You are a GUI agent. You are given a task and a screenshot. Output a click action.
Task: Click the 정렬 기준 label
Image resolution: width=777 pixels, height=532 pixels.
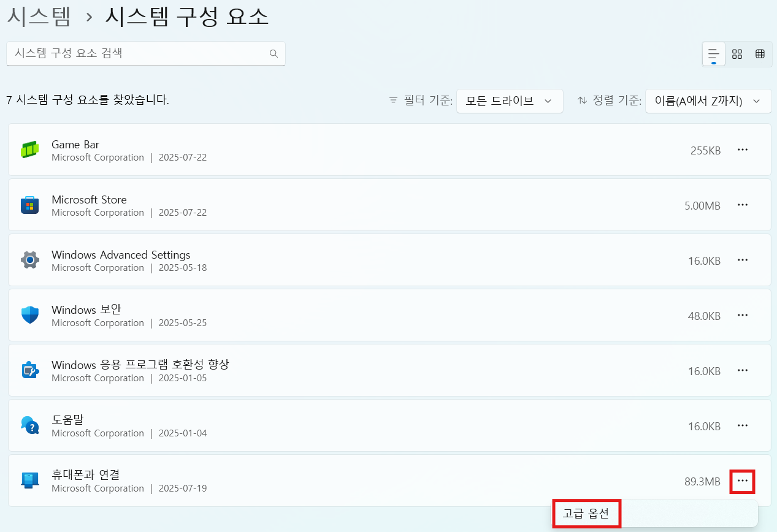pyautogui.click(x=618, y=101)
